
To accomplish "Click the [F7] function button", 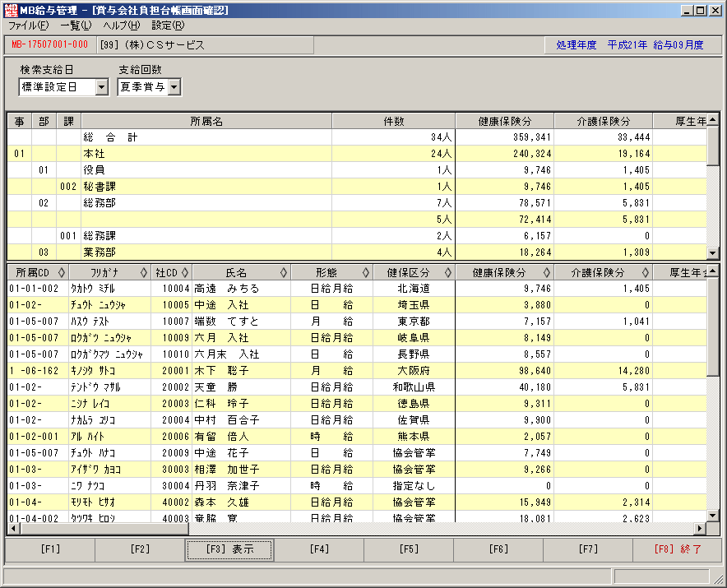I will point(588,549).
